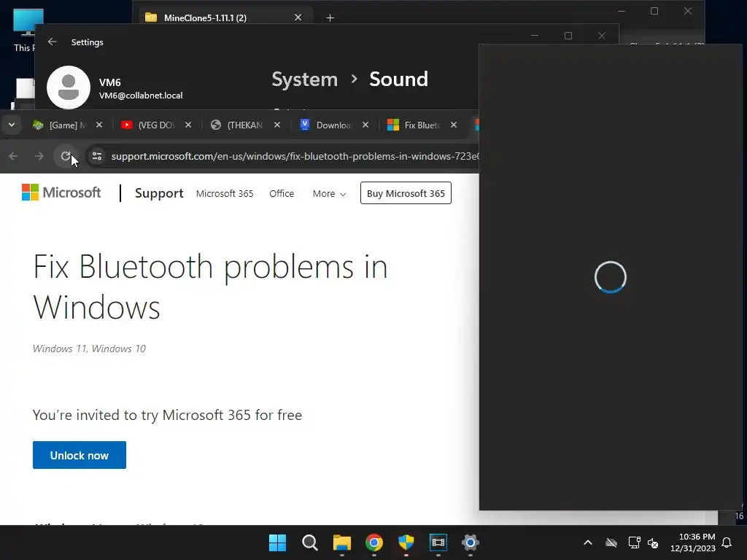Expand the More dropdown menu
The width and height of the screenshot is (747, 560).
click(x=329, y=193)
